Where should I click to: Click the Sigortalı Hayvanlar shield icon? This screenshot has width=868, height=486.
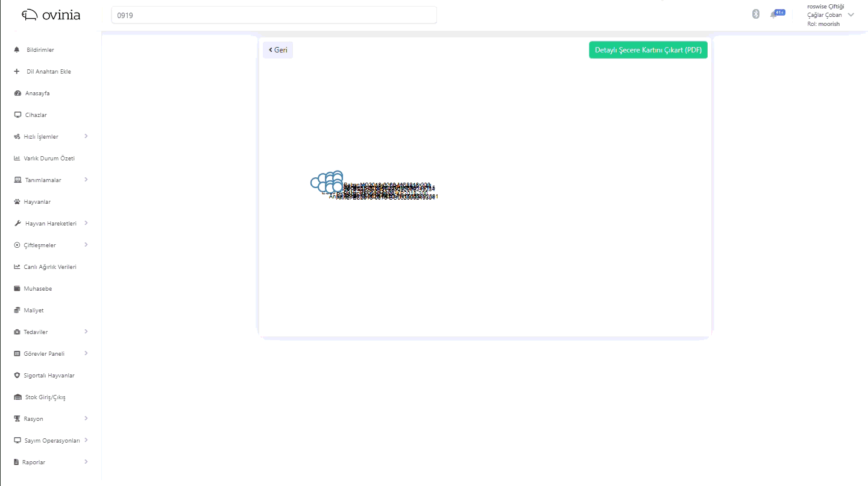point(17,376)
